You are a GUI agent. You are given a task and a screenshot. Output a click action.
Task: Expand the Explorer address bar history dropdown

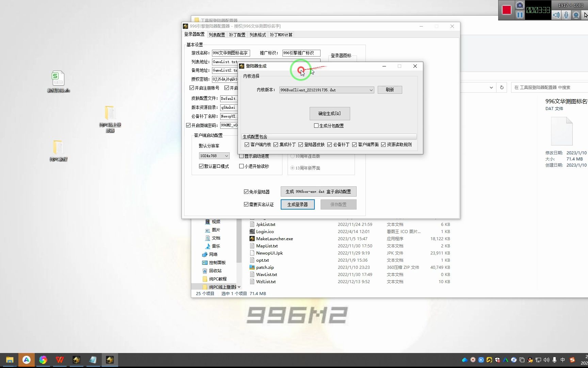point(491,88)
